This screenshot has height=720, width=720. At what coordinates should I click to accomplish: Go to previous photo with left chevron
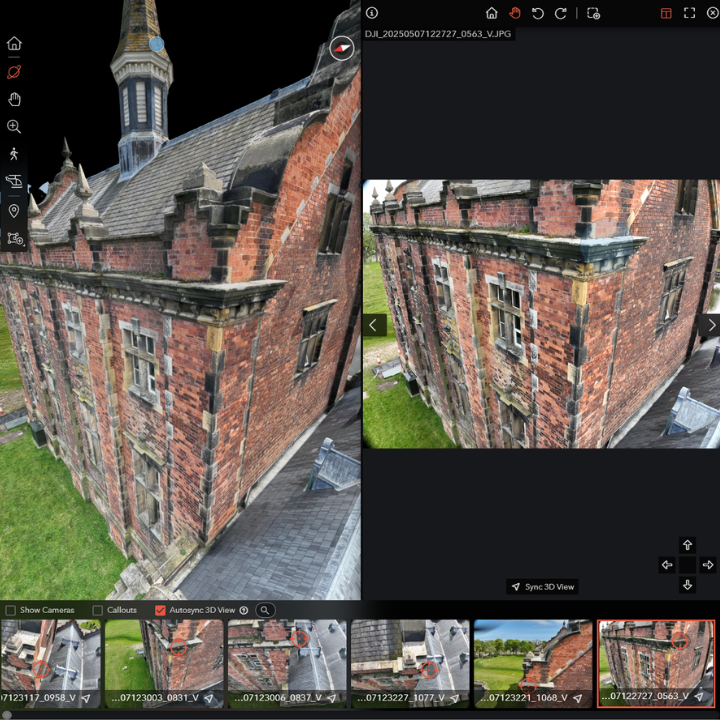pyautogui.click(x=374, y=326)
